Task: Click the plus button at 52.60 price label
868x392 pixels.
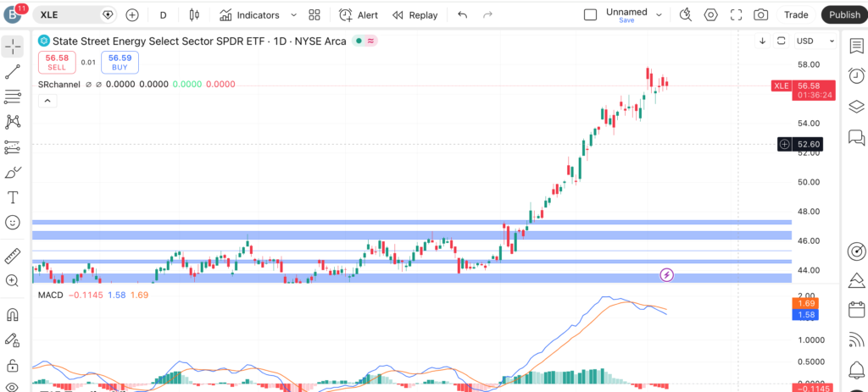Action: [784, 144]
